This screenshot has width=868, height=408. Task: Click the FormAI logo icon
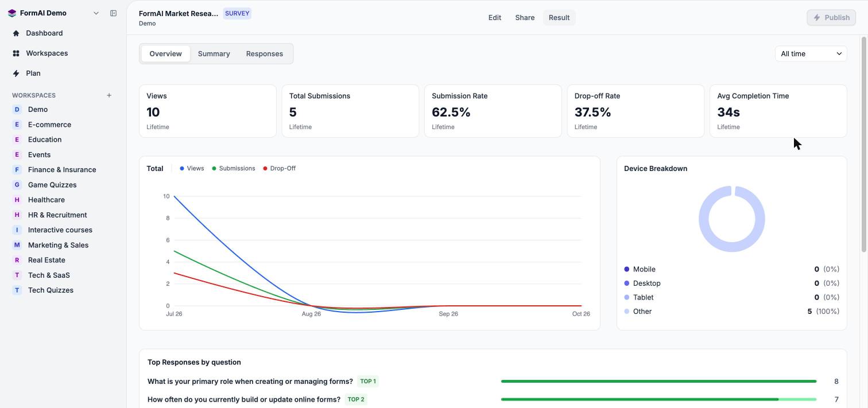(x=12, y=13)
